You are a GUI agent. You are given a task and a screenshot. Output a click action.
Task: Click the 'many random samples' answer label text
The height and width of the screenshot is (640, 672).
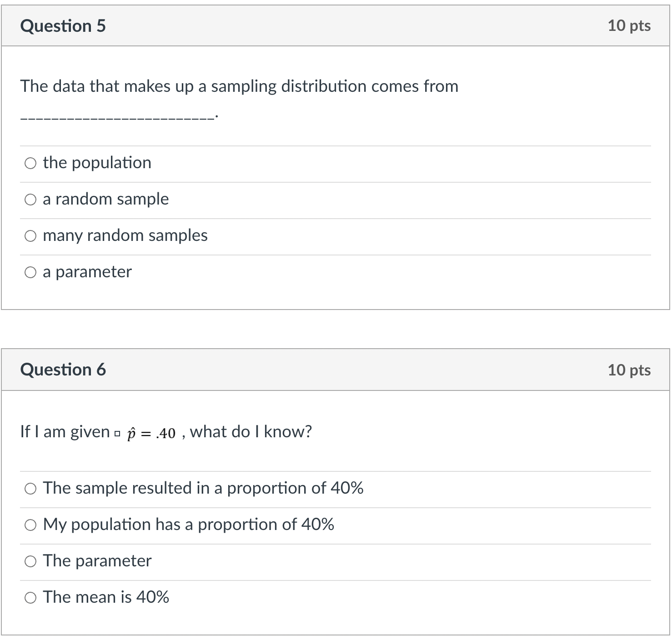pyautogui.click(x=125, y=235)
